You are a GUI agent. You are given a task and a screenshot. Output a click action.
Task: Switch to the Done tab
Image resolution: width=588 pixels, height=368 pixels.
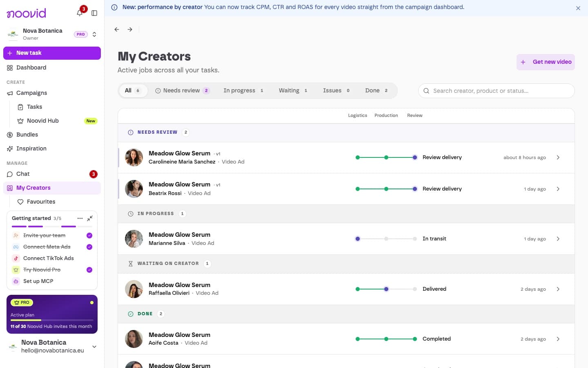[x=376, y=91]
